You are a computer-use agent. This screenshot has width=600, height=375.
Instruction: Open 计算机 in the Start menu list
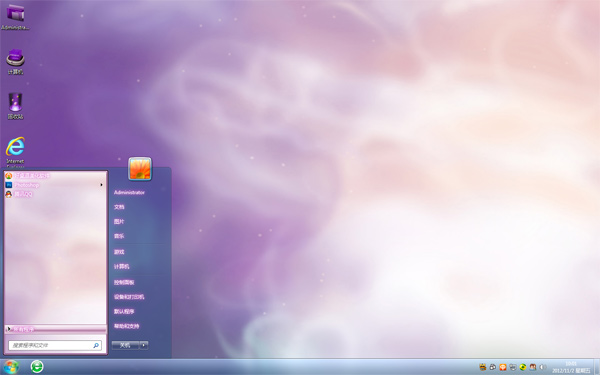[122, 266]
